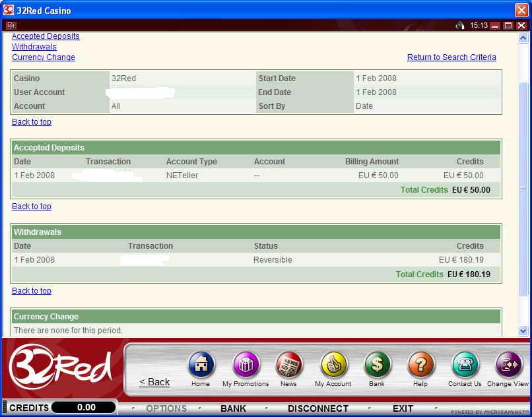Click the 'Currency Change' green table header

[x=256, y=317]
